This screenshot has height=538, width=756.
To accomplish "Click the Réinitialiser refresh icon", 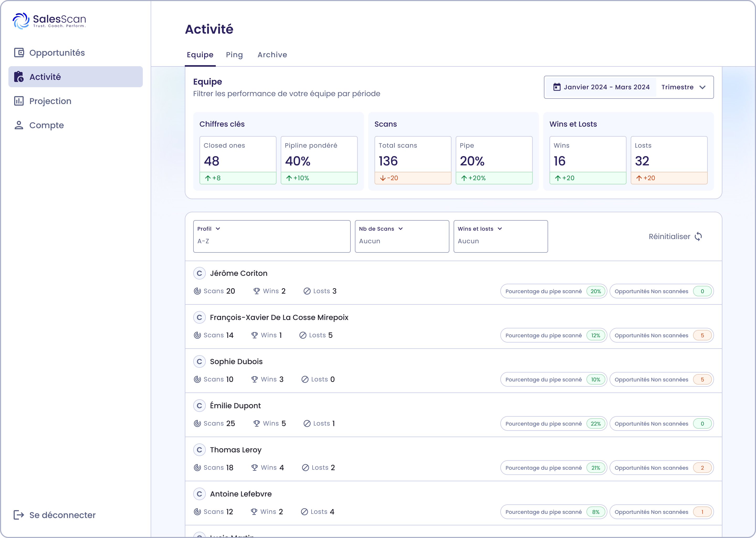I will pyautogui.click(x=699, y=236).
